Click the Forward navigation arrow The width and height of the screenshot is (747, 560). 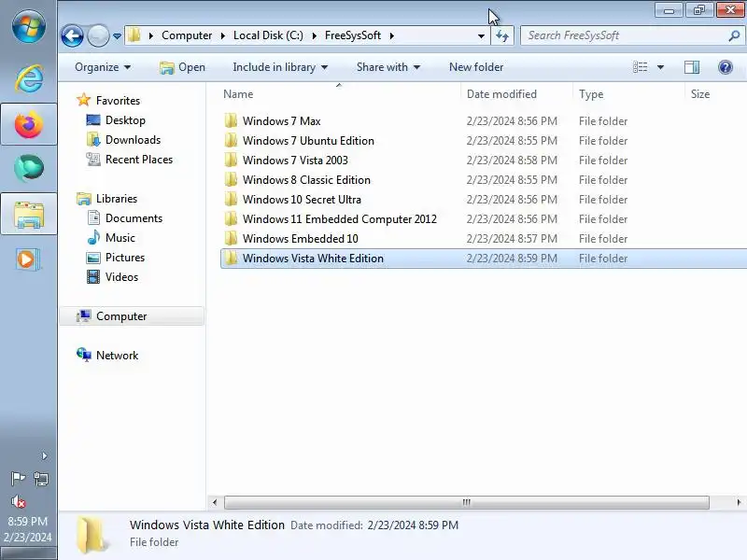click(99, 35)
